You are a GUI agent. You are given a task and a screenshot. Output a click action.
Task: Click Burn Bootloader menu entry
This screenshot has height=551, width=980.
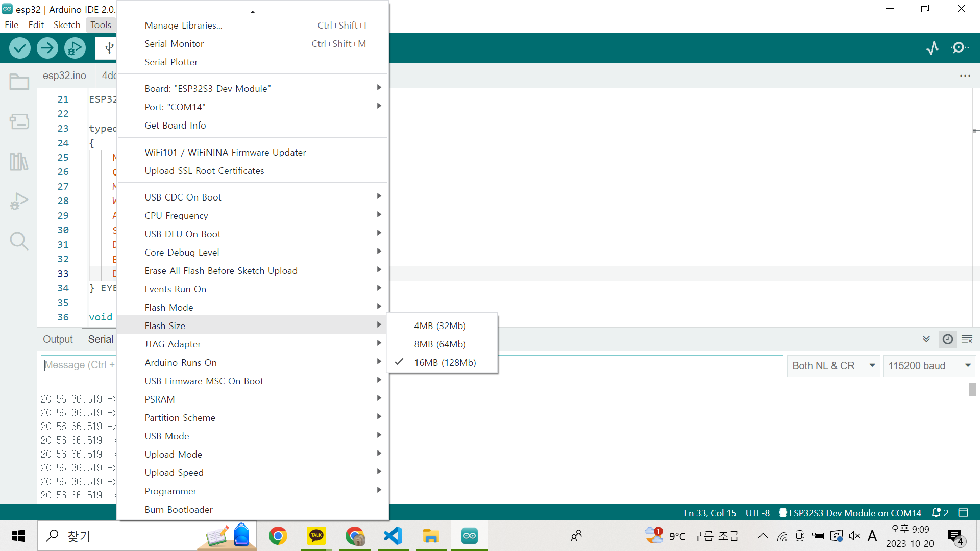pos(253,509)
